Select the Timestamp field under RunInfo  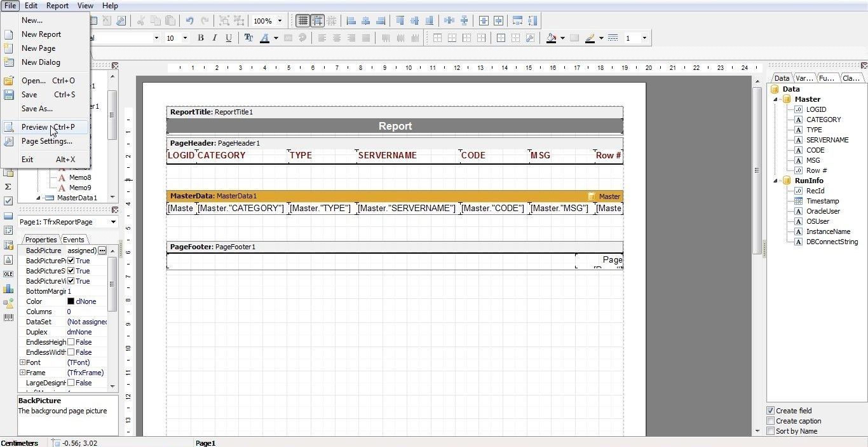point(823,201)
